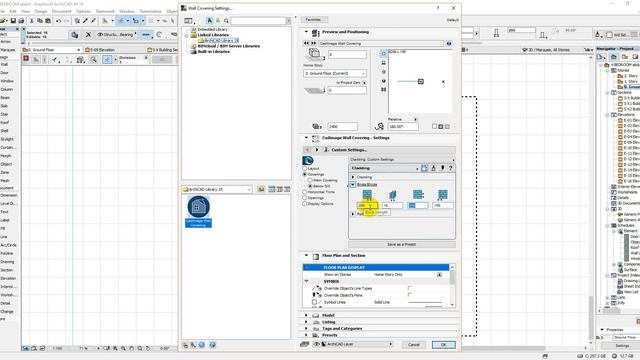Click Save as a Preset button

point(402,244)
